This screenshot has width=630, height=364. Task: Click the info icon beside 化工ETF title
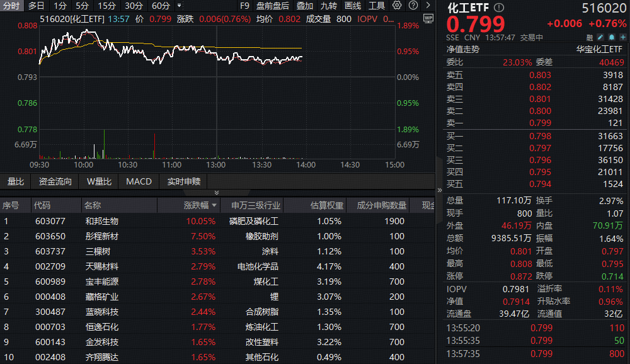coord(500,8)
